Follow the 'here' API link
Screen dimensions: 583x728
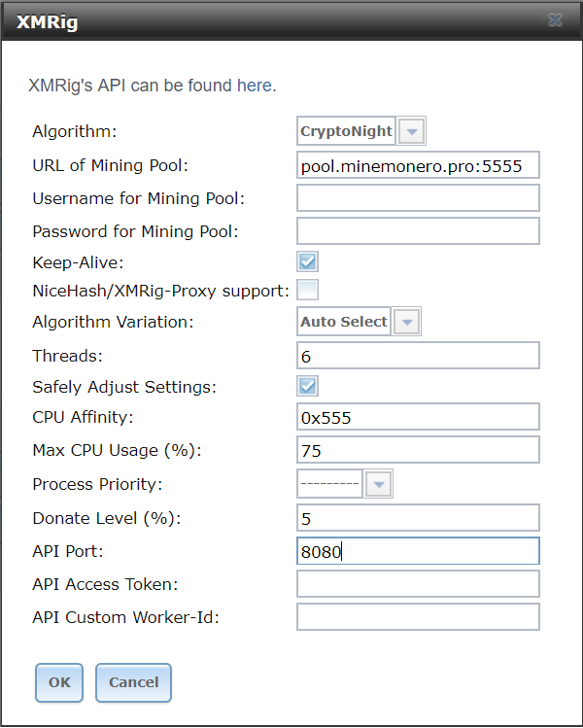click(x=255, y=86)
